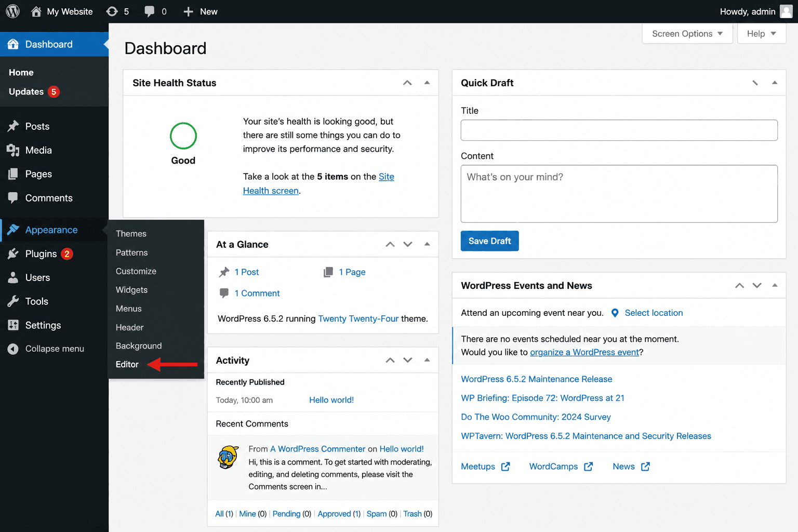The width and height of the screenshot is (798, 532).
Task: Click the plus New icon in admin bar
Action: pos(189,11)
